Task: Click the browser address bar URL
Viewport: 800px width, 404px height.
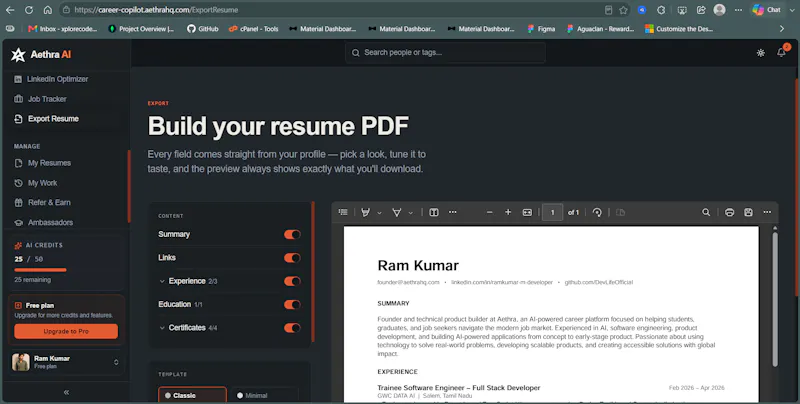Action: click(x=156, y=10)
